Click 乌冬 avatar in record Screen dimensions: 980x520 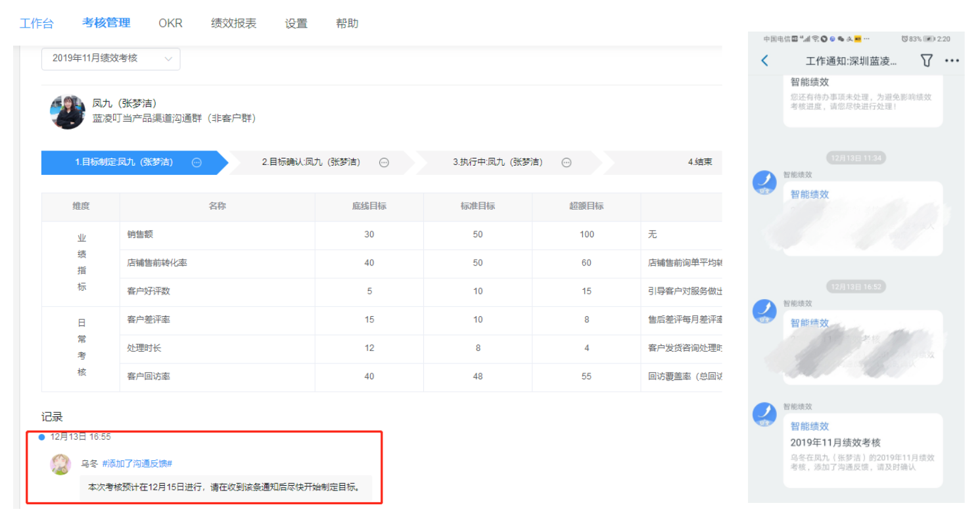click(60, 464)
